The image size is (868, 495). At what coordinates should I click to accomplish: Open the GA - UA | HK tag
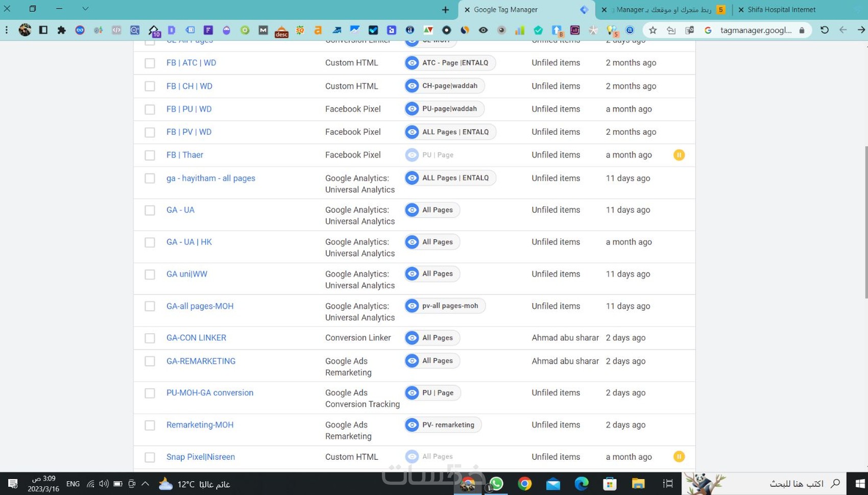tap(189, 242)
